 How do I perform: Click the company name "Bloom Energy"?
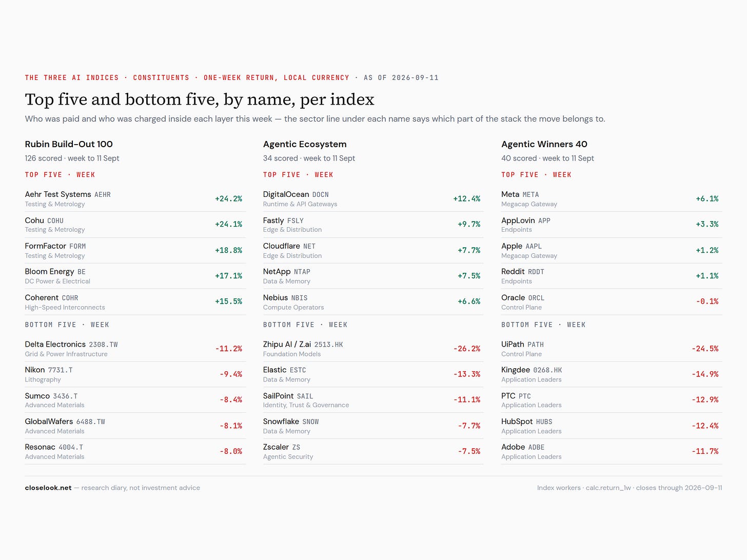(x=50, y=271)
